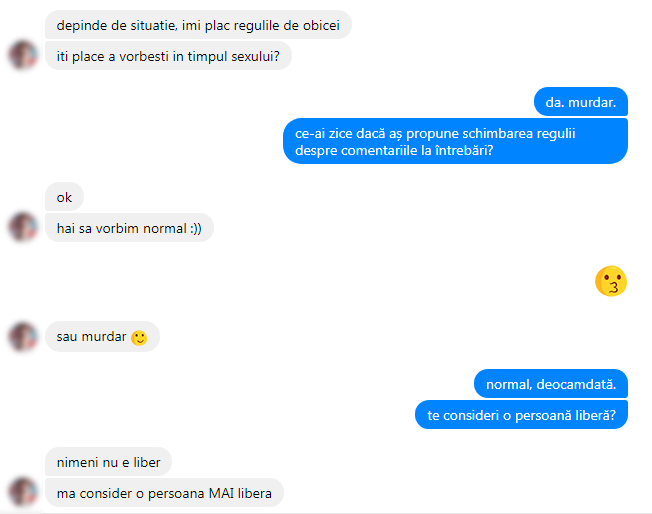Open the avatar beside 'hai sa vorbim normal'
This screenshot has width=652, height=514.
click(x=23, y=227)
